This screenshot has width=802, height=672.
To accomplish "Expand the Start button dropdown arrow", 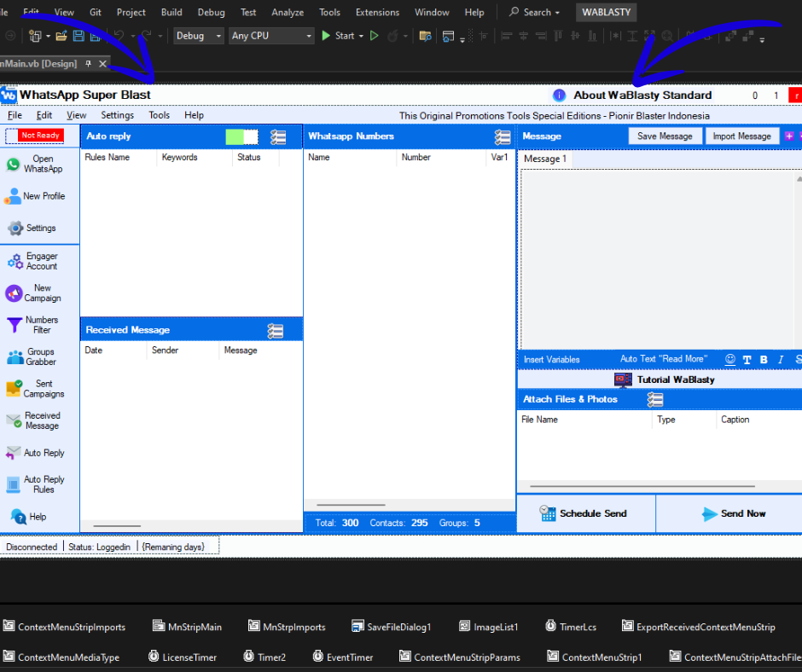I will pyautogui.click(x=361, y=36).
